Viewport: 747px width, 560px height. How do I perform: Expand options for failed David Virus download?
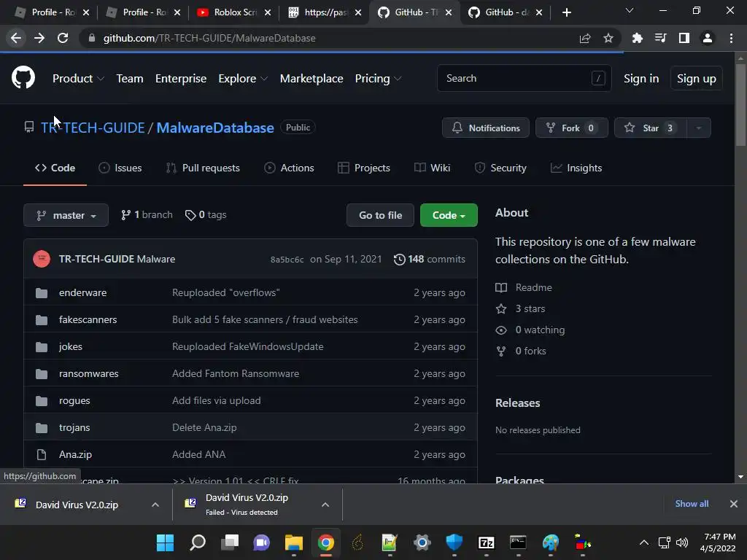[325, 505]
